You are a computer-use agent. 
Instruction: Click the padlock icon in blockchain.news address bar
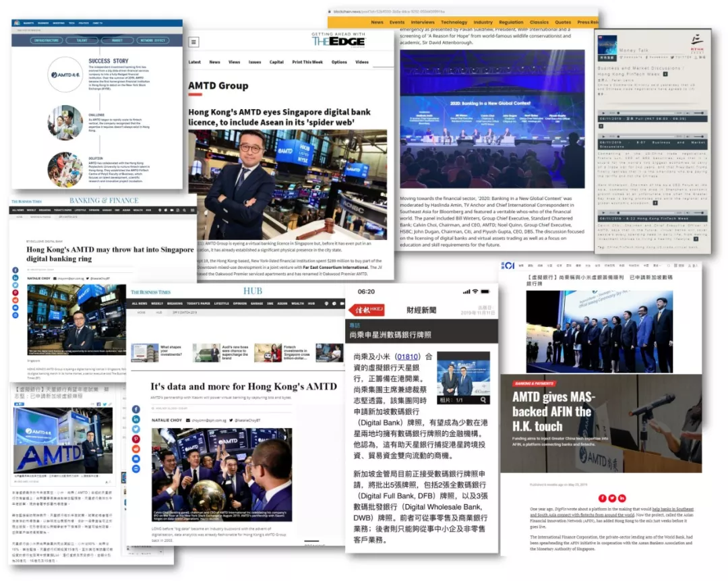pyautogui.click(x=330, y=11)
